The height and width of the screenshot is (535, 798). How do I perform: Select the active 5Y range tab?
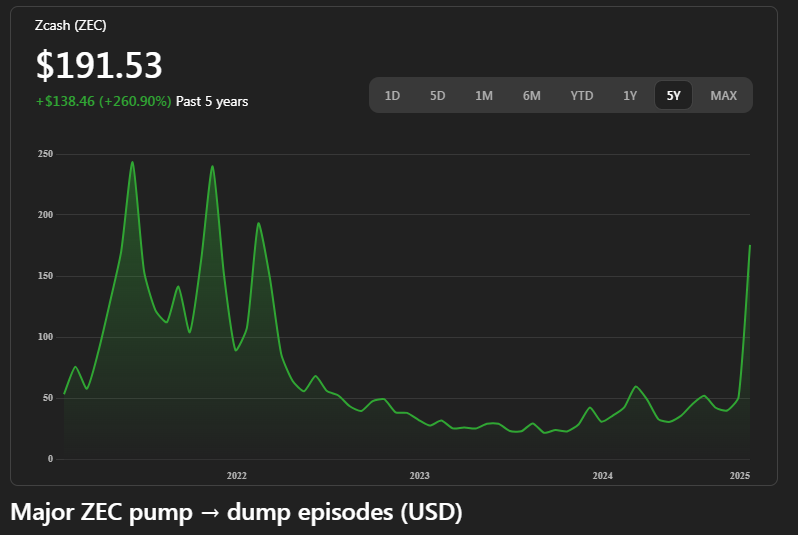pyautogui.click(x=673, y=96)
